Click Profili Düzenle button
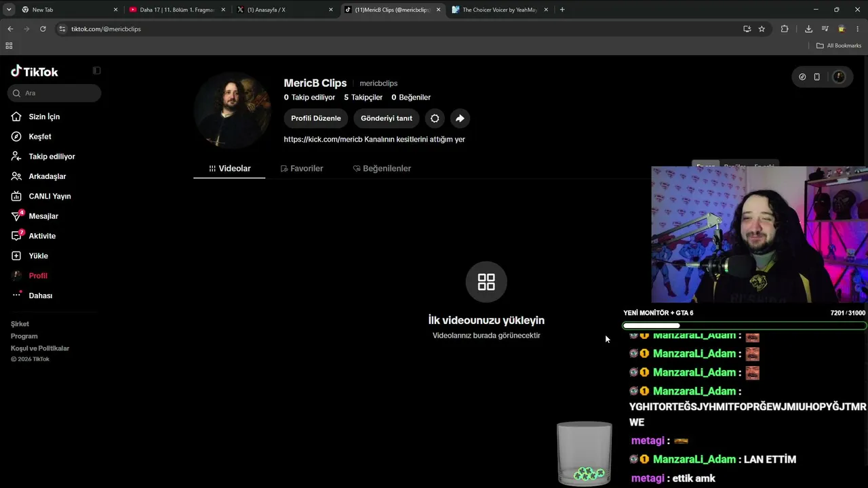Screen dimensions: 868x488 pos(316,118)
